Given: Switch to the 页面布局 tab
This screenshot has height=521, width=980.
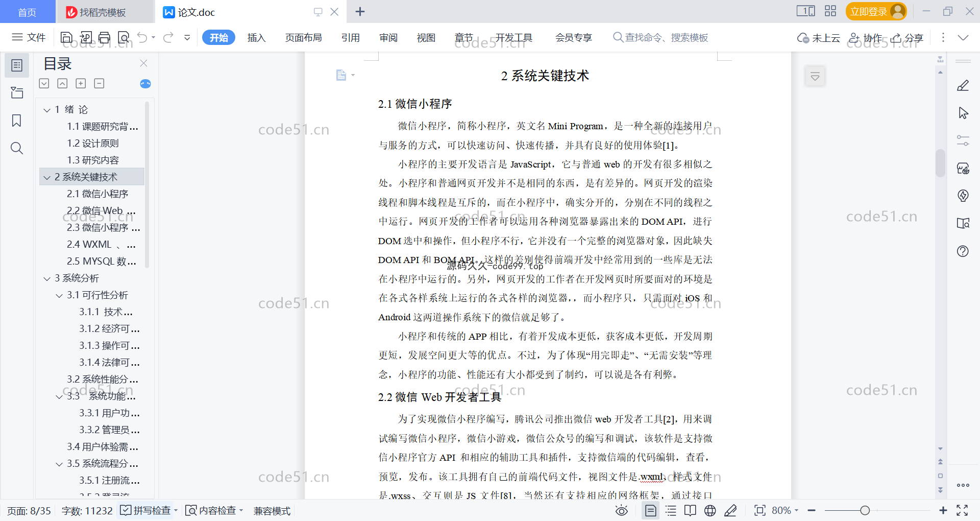Looking at the screenshot, I should pos(304,37).
